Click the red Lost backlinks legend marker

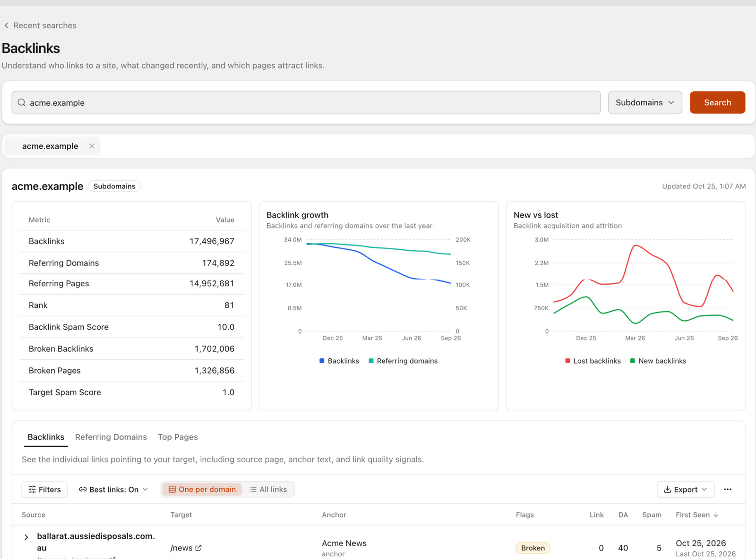click(567, 361)
